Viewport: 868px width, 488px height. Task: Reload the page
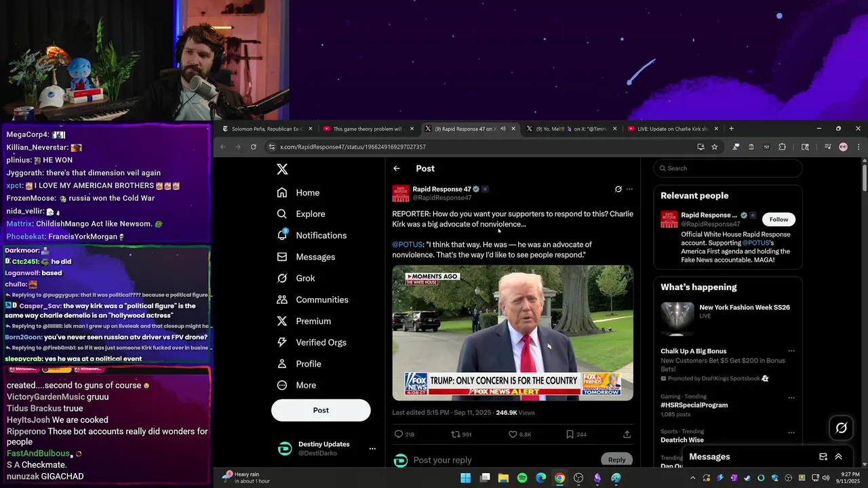click(x=254, y=147)
